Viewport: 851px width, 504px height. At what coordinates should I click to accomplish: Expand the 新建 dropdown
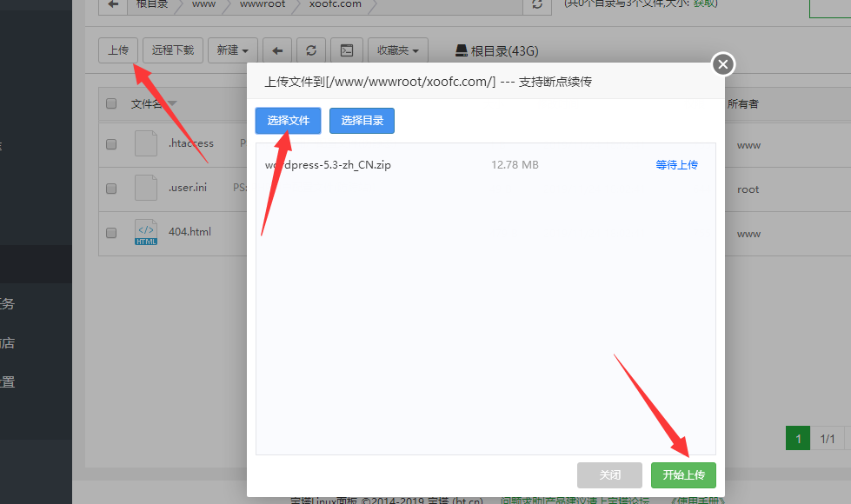232,50
